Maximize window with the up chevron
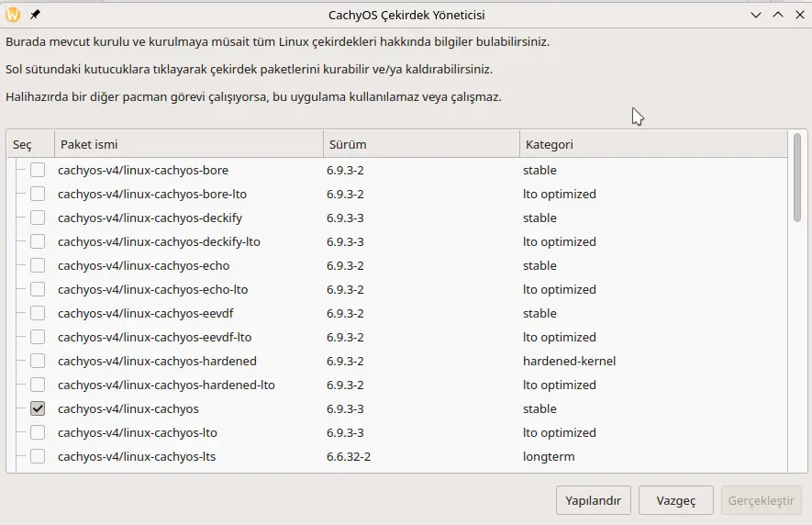 point(778,15)
